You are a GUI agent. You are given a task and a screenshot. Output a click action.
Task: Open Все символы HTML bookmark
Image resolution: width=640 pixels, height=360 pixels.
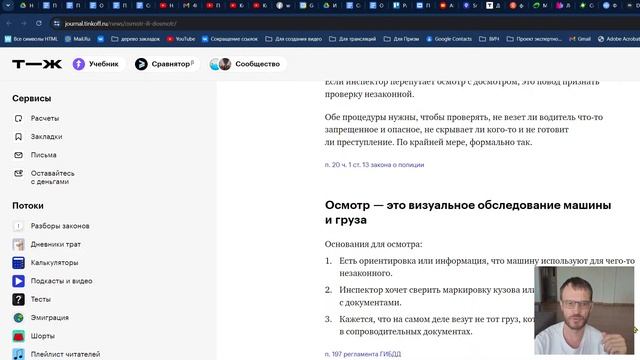(x=31, y=39)
